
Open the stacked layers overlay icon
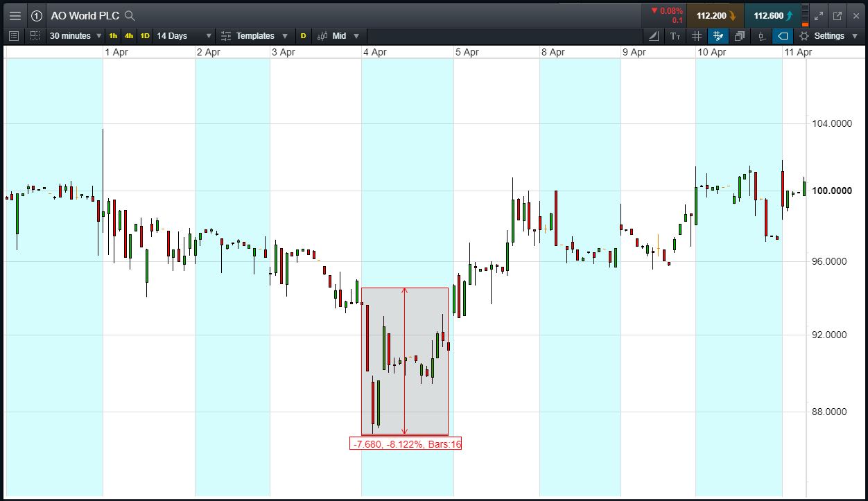(x=740, y=36)
